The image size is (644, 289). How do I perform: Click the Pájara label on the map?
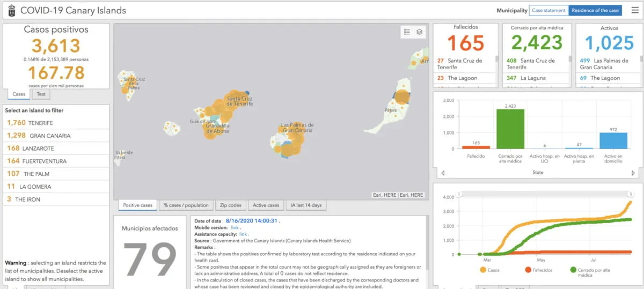[x=391, y=110]
